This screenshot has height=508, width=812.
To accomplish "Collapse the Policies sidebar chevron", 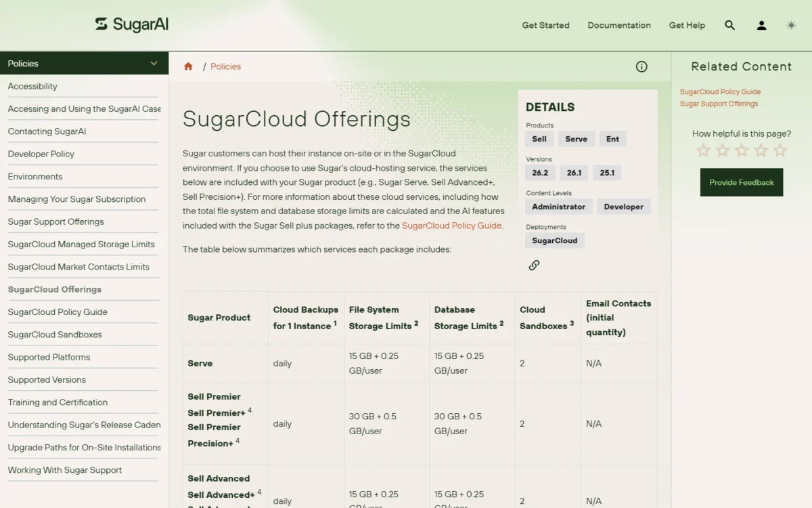I will [x=154, y=64].
